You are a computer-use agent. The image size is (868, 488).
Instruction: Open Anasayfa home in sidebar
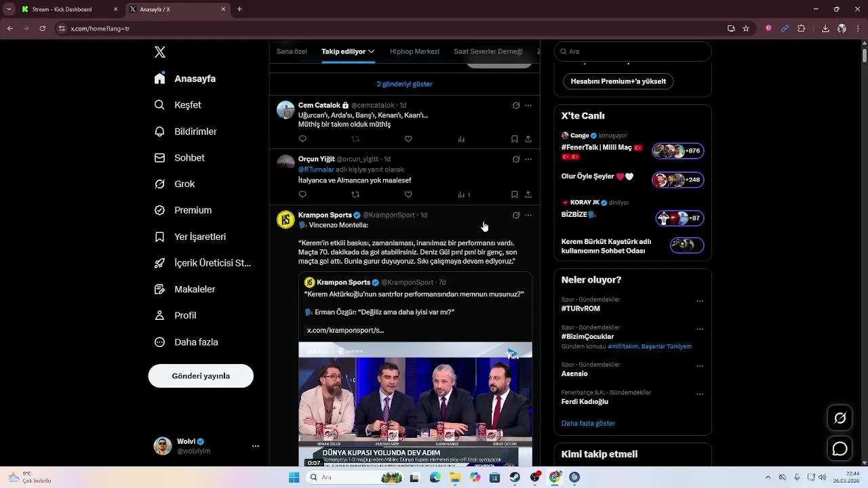185,79
